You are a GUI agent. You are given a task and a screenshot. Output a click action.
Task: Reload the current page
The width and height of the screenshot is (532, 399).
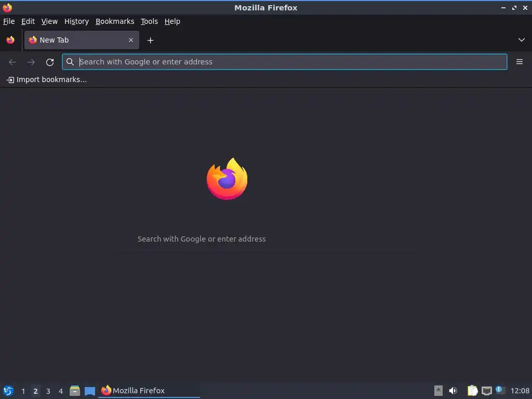pos(50,62)
